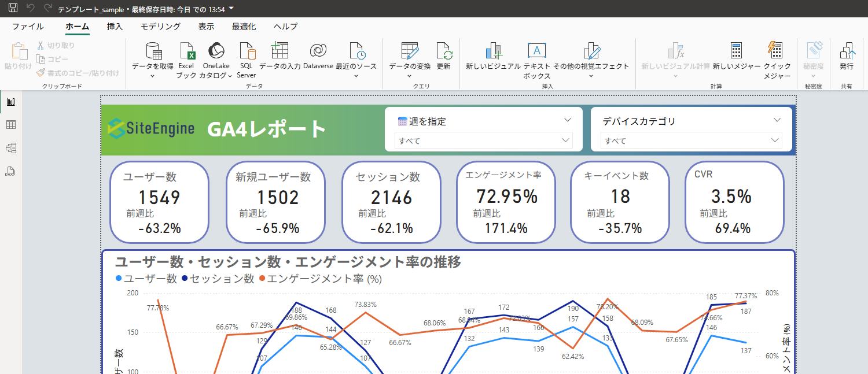Click the データを取得 database icon
Screen dimensions: 868x374
tap(153, 51)
